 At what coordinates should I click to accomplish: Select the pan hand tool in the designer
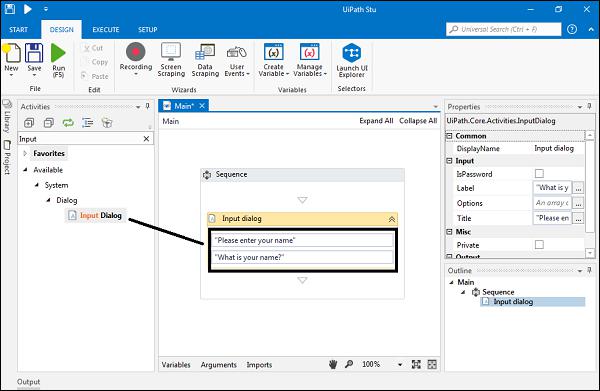point(333,364)
